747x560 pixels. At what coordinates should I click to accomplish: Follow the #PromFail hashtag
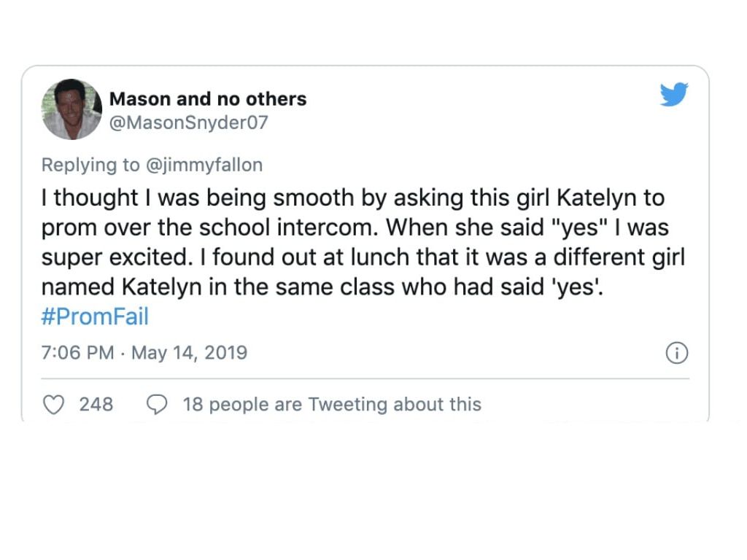pos(95,317)
